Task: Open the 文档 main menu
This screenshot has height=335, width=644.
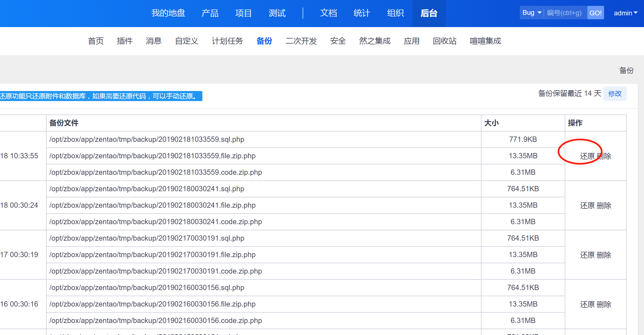Action: [329, 13]
